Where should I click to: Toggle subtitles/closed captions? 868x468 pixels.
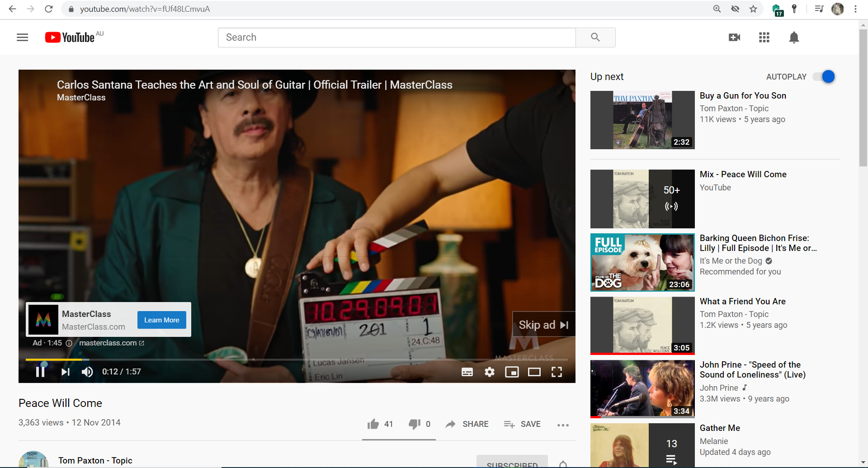pos(467,372)
